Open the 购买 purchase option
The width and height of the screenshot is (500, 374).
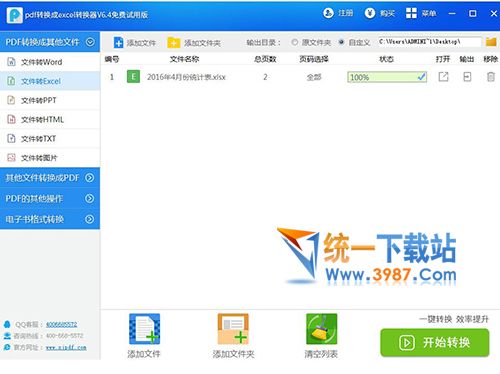380,13
